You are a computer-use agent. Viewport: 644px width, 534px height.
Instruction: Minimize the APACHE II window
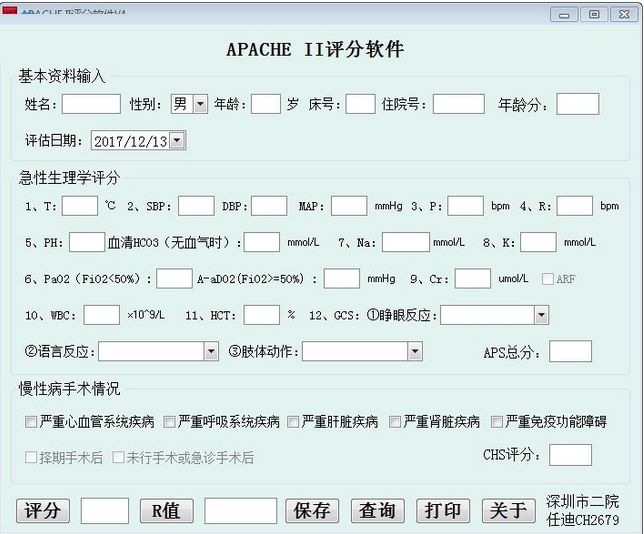pos(564,15)
